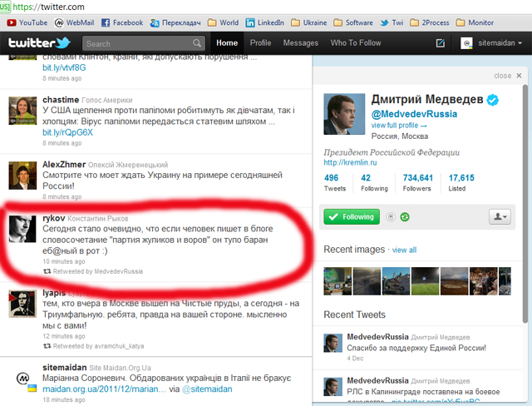Viewport: 532px width, 406px height.
Task: Click rykov's avatar in the timeline
Action: click(20, 225)
